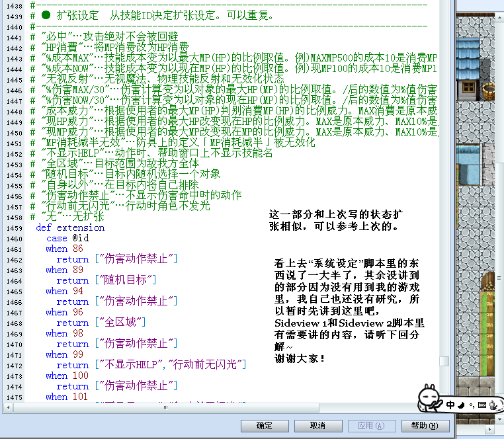Image resolution: width=504 pixels, height=439 pixels.
Task: Click the 'case @id' code line
Action: point(67,239)
